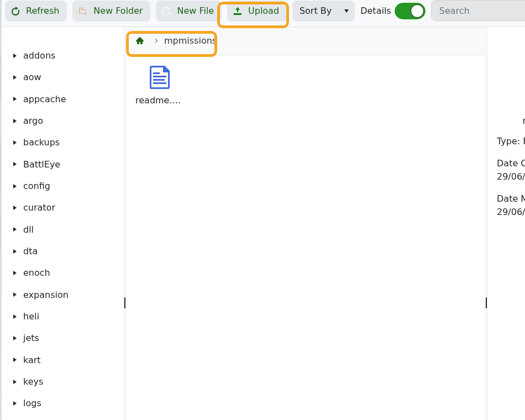Click the breadcrumb chevron separator
The height and width of the screenshot is (420, 525).
click(x=156, y=41)
